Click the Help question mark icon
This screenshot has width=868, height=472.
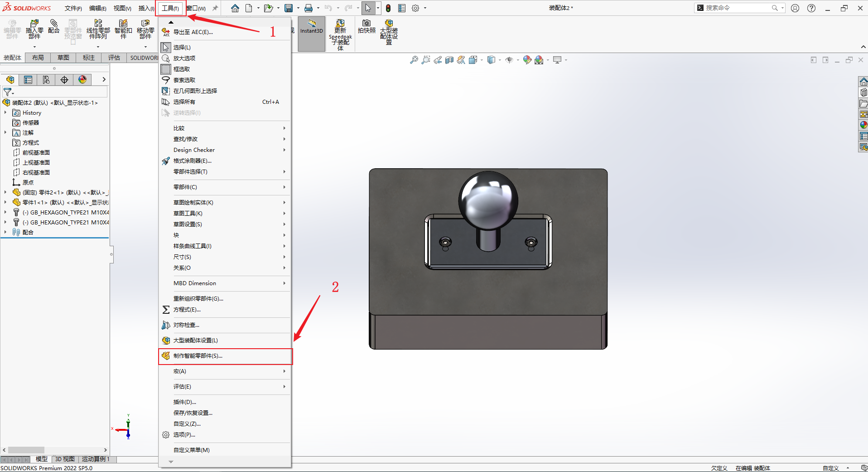[x=811, y=8]
